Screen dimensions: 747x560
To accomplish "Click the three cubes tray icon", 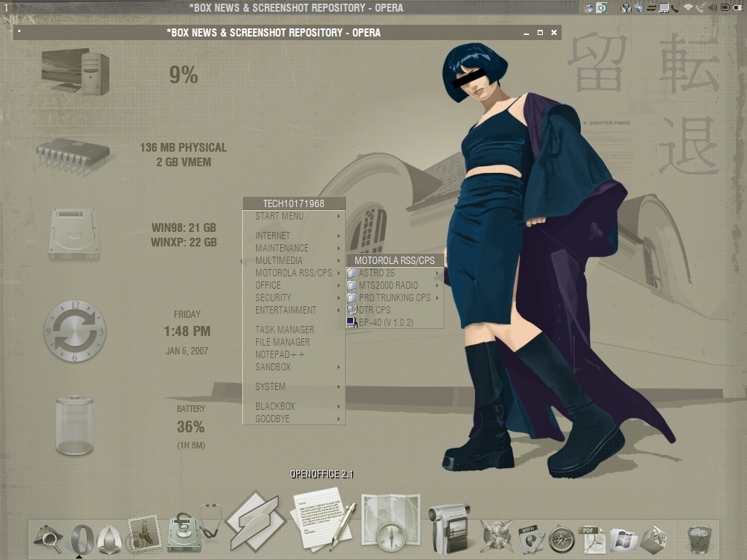I will click(x=627, y=7).
